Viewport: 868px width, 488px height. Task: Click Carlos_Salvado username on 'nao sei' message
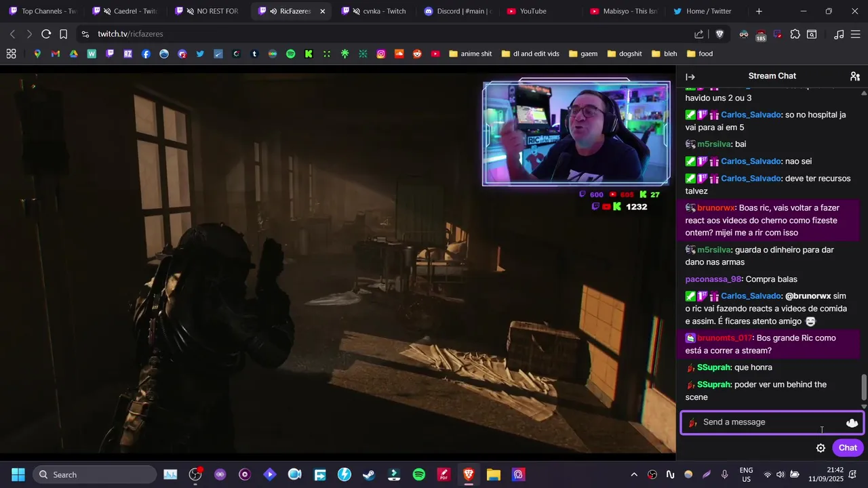751,161
